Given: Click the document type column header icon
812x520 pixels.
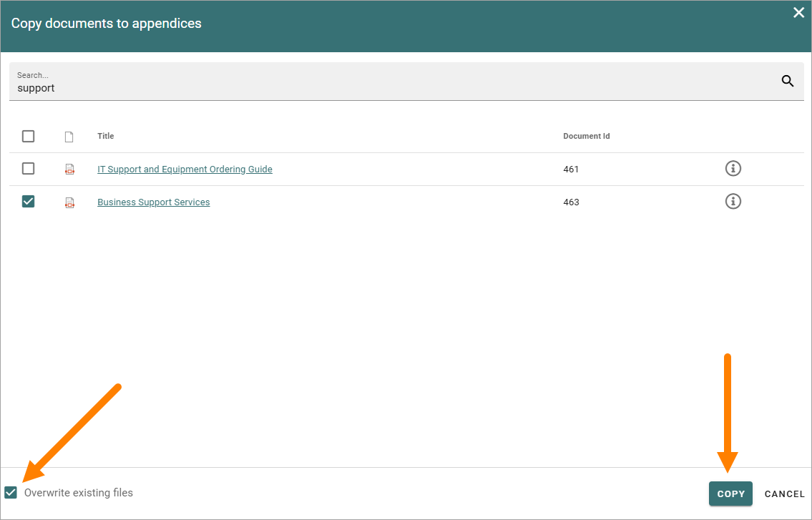Looking at the screenshot, I should [69, 137].
